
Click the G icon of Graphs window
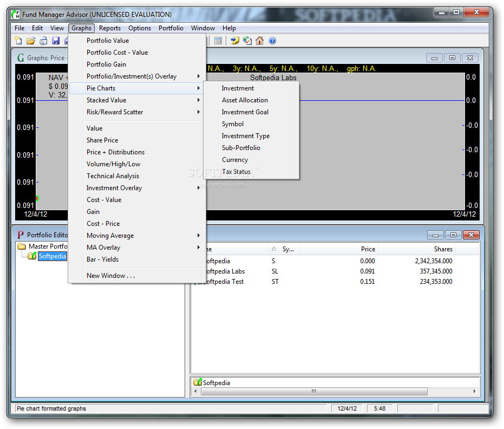(x=21, y=58)
